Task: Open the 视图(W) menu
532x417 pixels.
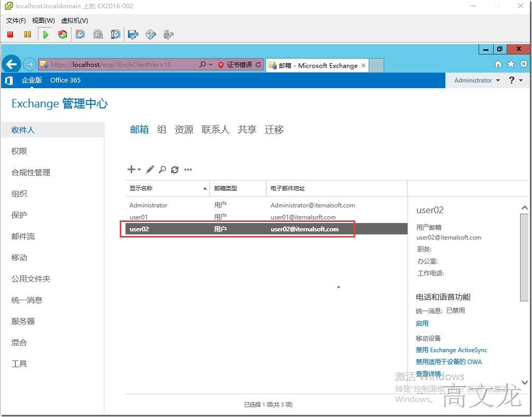Action: click(x=44, y=21)
